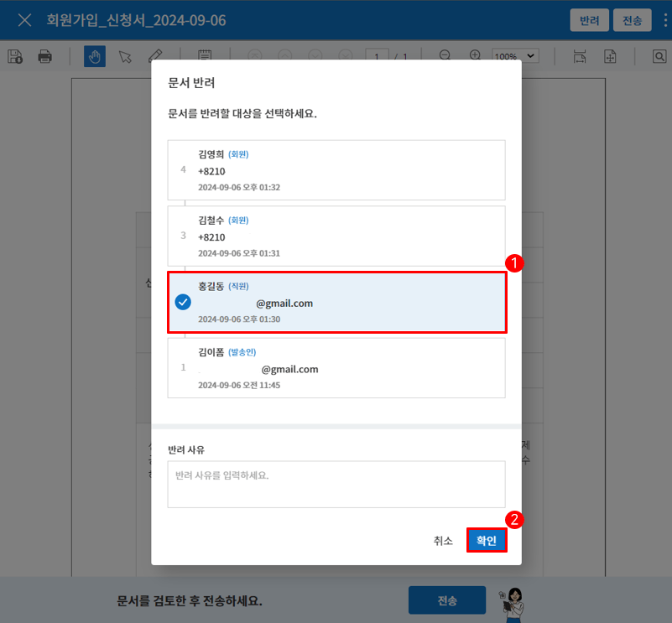Click the 반려 사유 text field
672x623 pixels.
tap(336, 484)
